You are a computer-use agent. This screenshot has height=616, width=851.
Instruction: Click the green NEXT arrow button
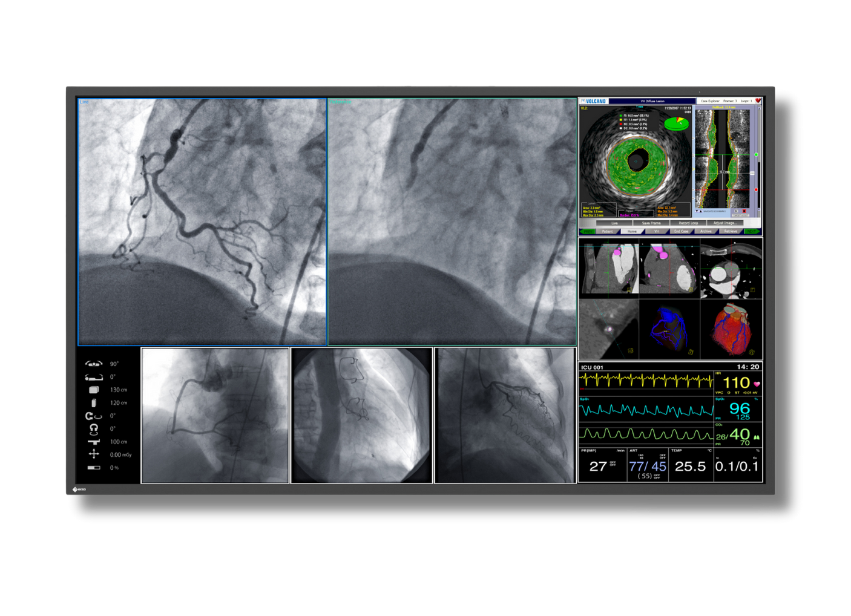click(x=751, y=231)
